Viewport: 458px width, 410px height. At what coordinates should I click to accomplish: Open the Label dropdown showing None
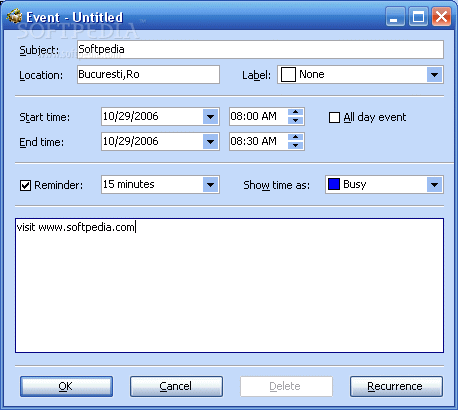(x=434, y=74)
